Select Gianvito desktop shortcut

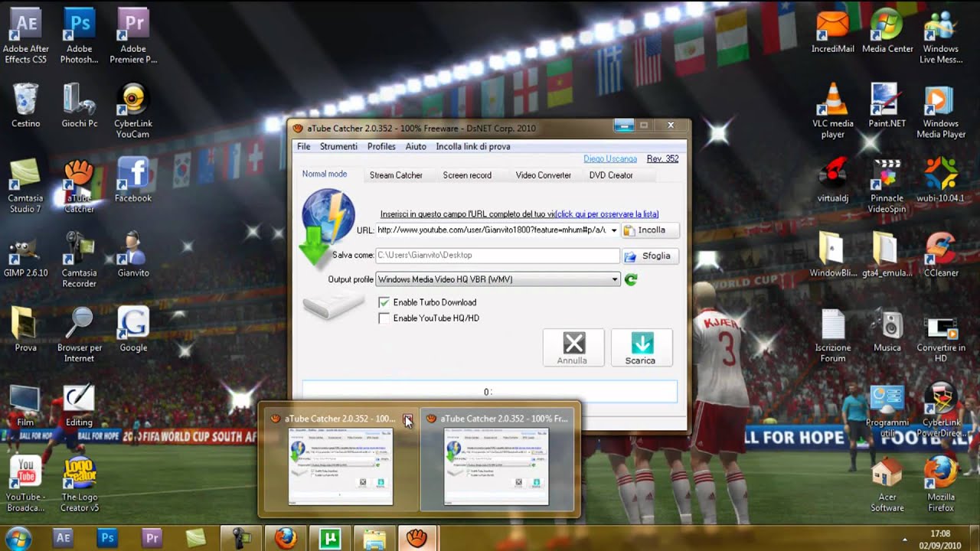click(x=133, y=255)
